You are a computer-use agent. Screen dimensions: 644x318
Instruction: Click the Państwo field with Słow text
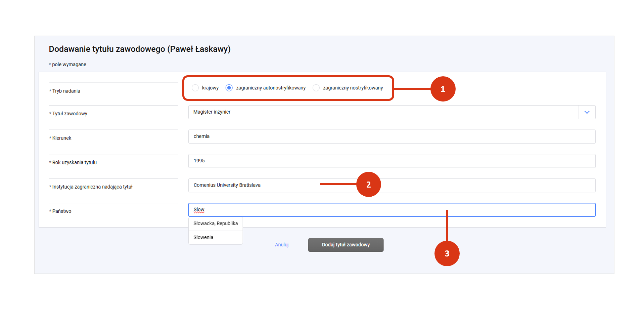[392, 210]
